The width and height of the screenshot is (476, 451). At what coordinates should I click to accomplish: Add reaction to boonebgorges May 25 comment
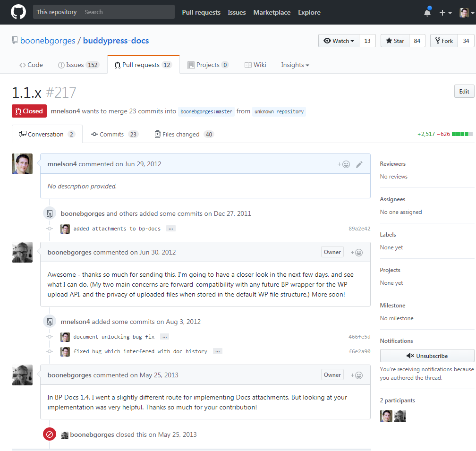tap(357, 375)
